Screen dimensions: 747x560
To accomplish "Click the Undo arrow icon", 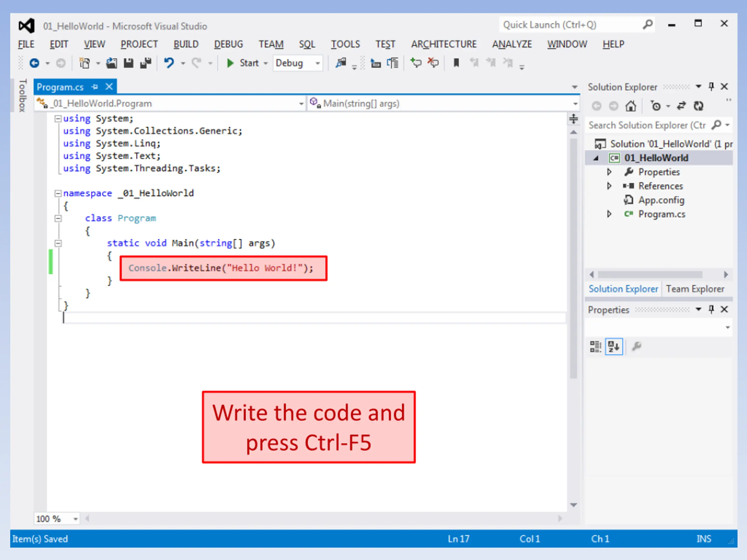I will click(169, 63).
